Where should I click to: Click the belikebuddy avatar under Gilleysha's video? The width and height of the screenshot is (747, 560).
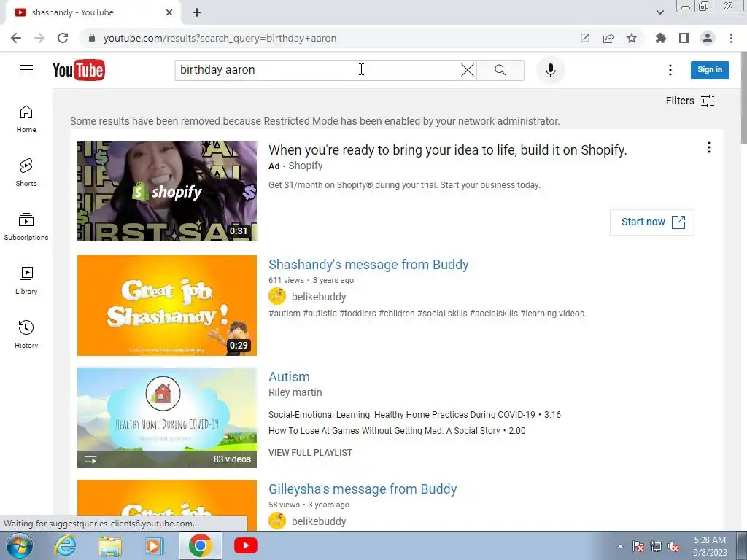pyautogui.click(x=276, y=521)
